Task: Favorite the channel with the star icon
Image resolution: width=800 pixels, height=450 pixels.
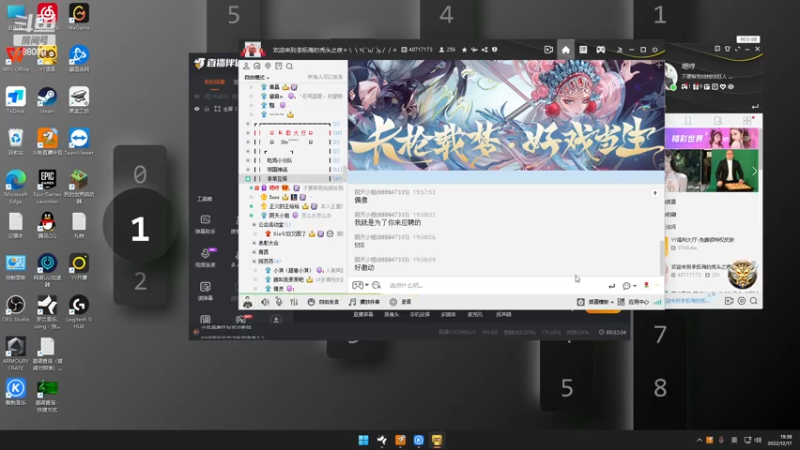Action: 464,49
